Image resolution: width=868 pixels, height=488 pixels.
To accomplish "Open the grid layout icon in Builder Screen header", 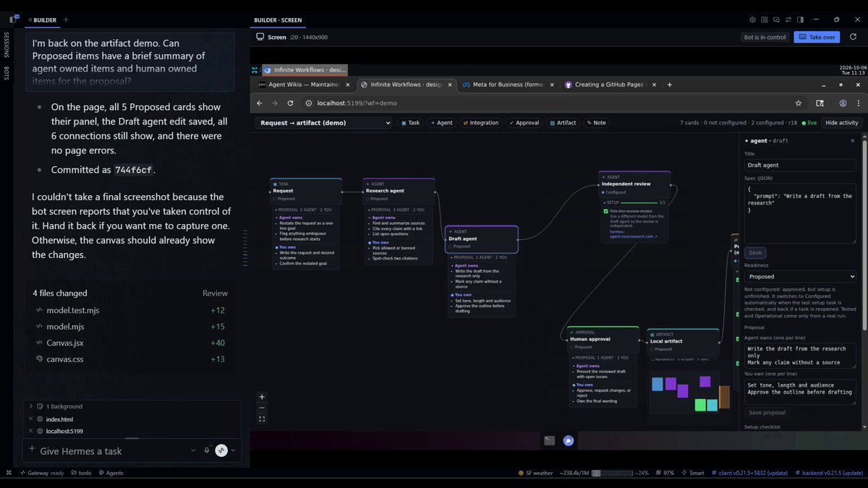I will click(x=764, y=20).
